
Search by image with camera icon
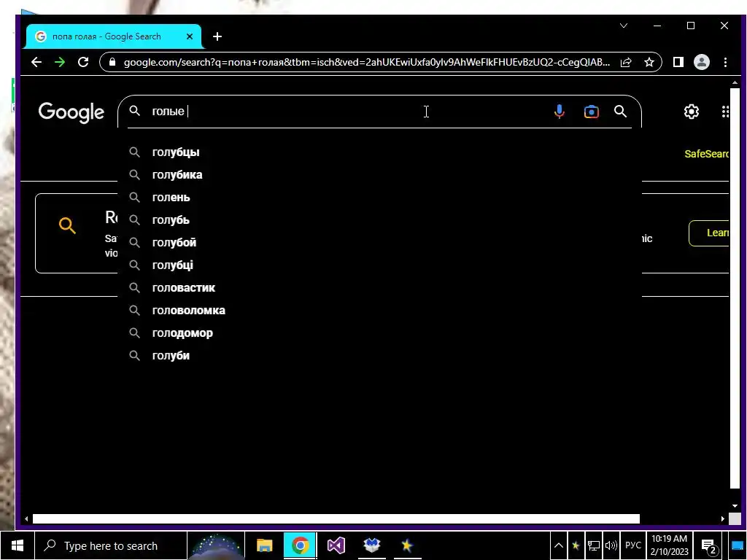591,112
